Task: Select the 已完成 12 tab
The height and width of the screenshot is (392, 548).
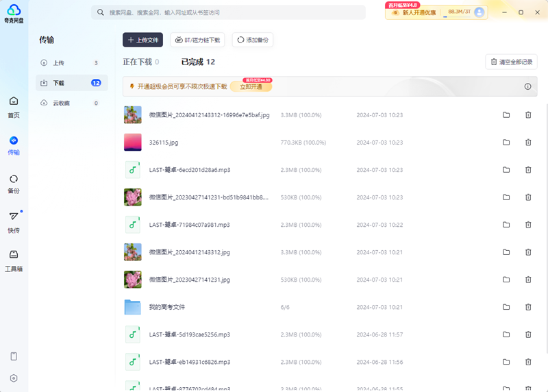Action: coord(198,62)
